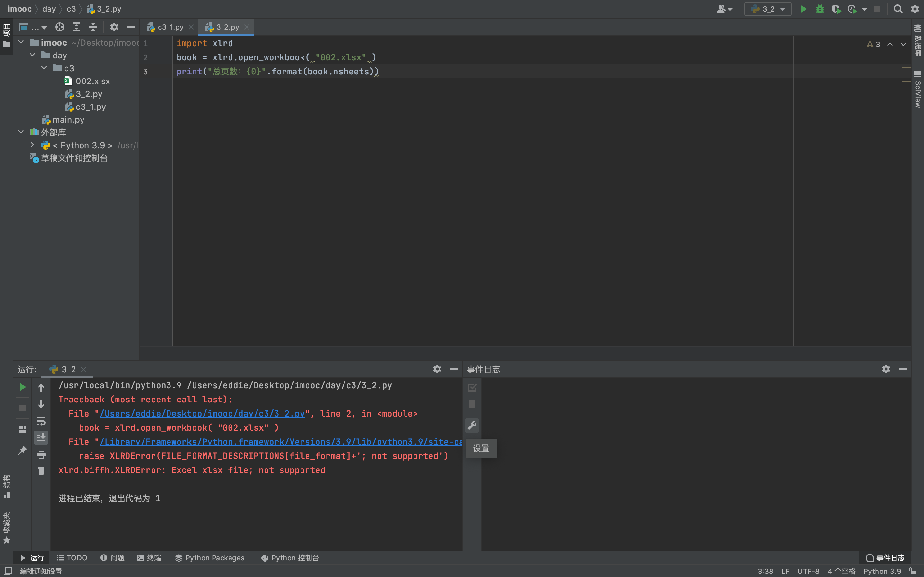The image size is (924, 577).
Task: Collapse the 外部库 node
Action: (21, 132)
